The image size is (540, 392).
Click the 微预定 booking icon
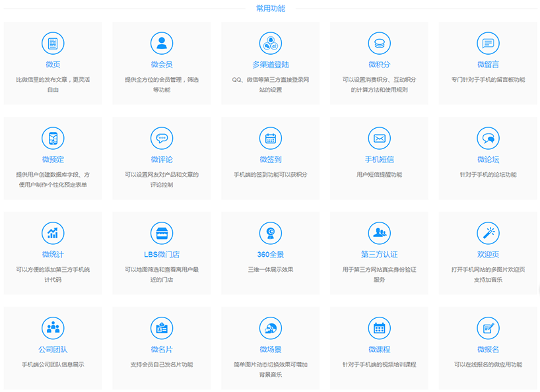click(53, 139)
